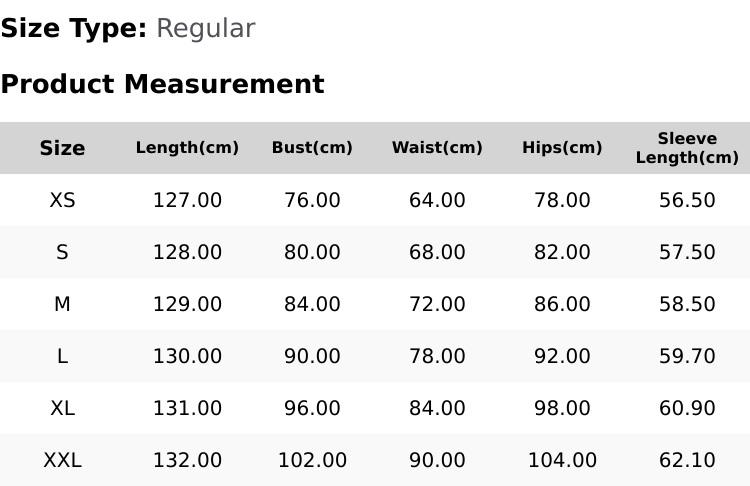
Task: Click the 72.00 waist cell for M
Action: click(x=437, y=304)
